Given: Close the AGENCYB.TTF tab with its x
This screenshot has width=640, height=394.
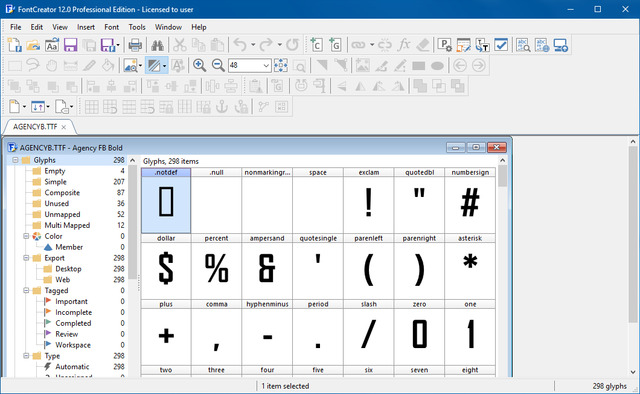Looking at the screenshot, I should [x=64, y=127].
